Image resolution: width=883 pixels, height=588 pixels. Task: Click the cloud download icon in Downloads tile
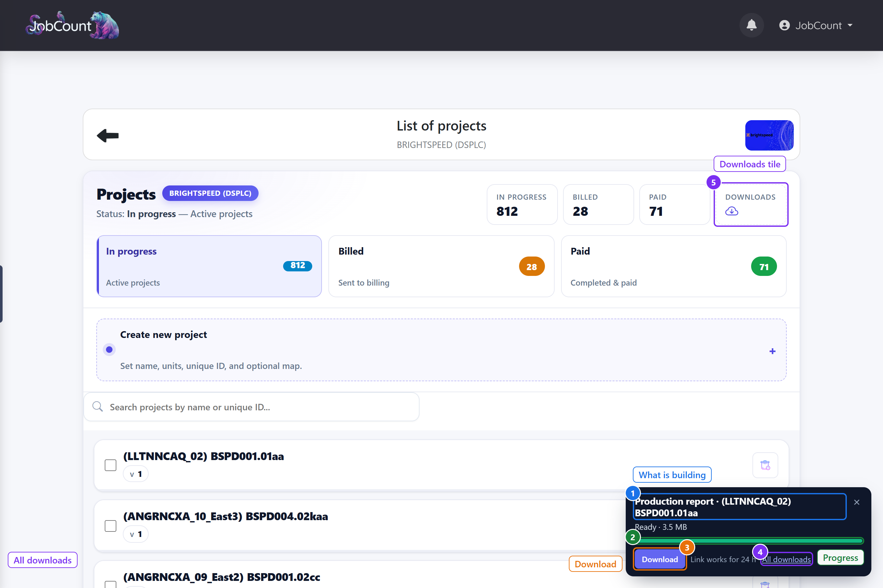(731, 211)
